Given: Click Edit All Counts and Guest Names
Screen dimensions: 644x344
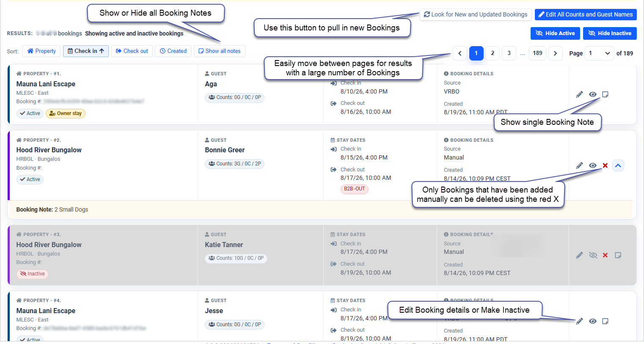Looking at the screenshot, I should (586, 14).
